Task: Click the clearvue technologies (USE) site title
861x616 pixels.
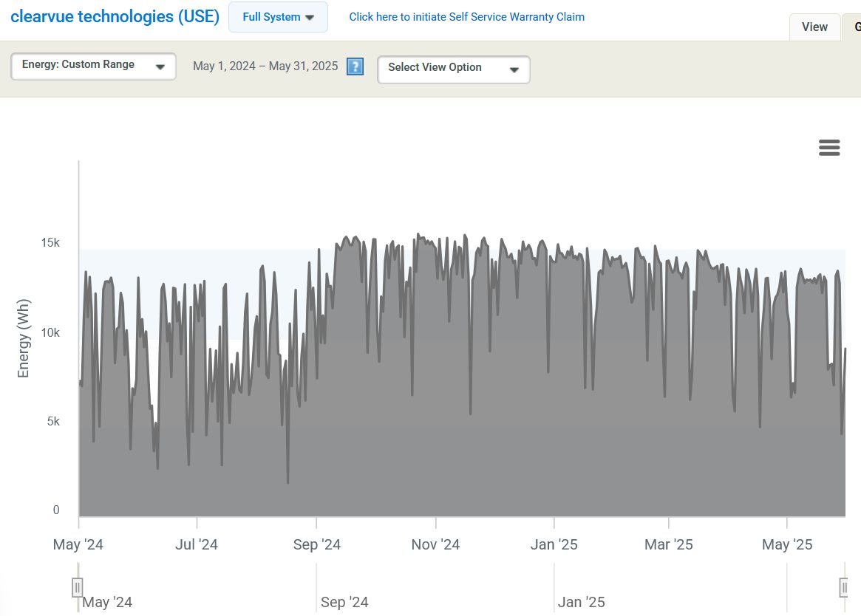Action: pos(115,17)
